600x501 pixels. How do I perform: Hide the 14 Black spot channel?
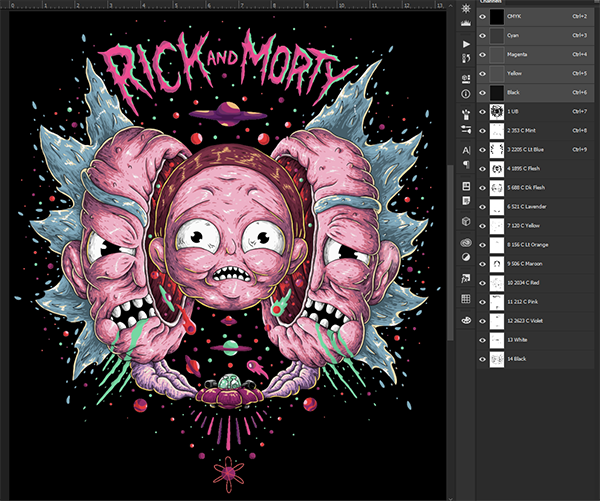(483, 359)
